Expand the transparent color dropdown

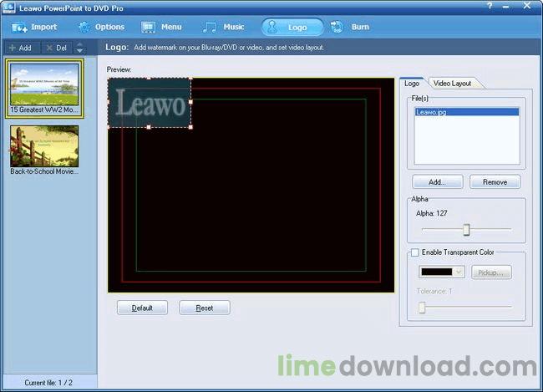459,272
